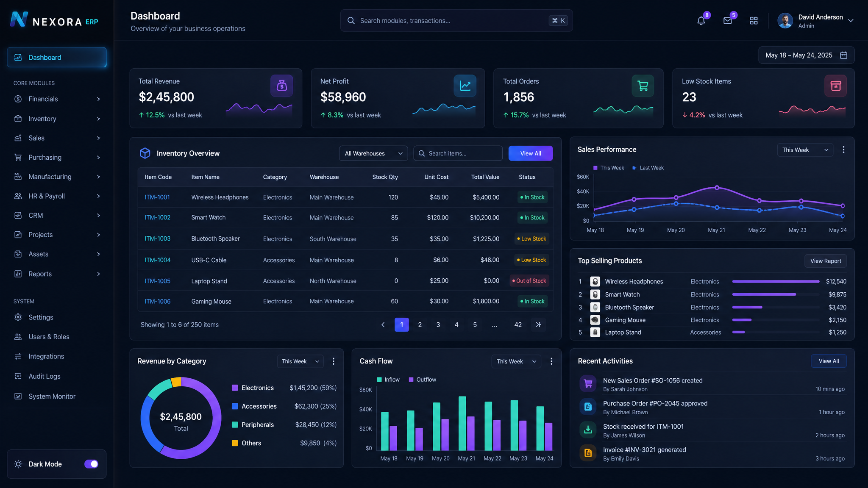
Task: Open Sales Performance more options menu
Action: pyautogui.click(x=843, y=150)
